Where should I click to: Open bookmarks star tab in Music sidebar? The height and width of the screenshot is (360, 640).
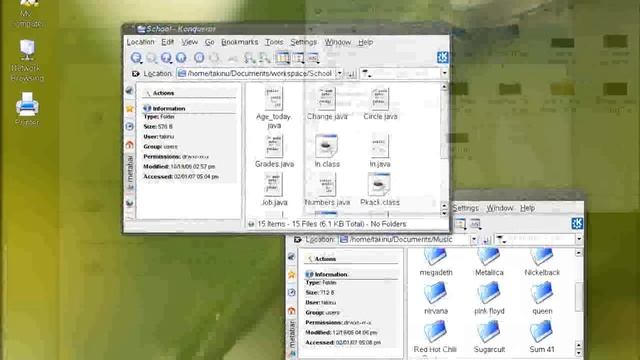(291, 275)
